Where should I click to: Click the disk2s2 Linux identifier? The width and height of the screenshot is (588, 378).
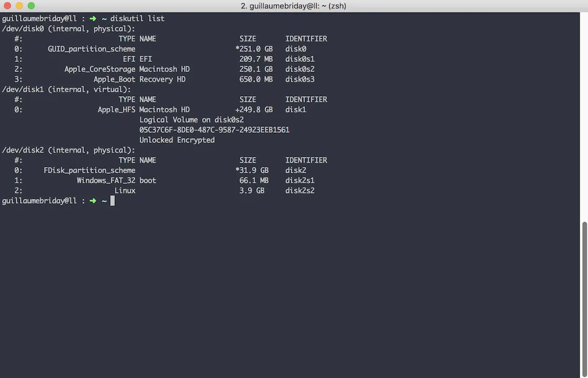tap(300, 191)
